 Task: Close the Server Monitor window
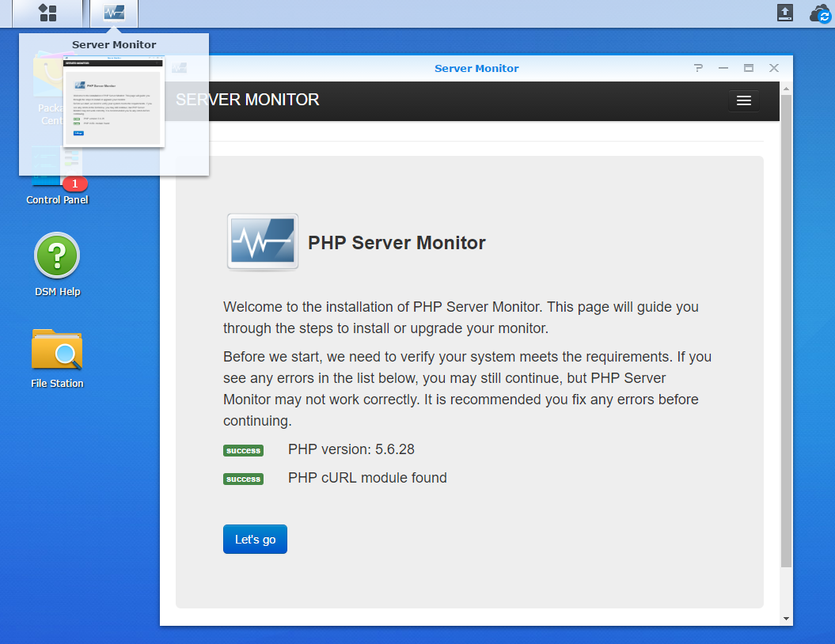tap(774, 68)
